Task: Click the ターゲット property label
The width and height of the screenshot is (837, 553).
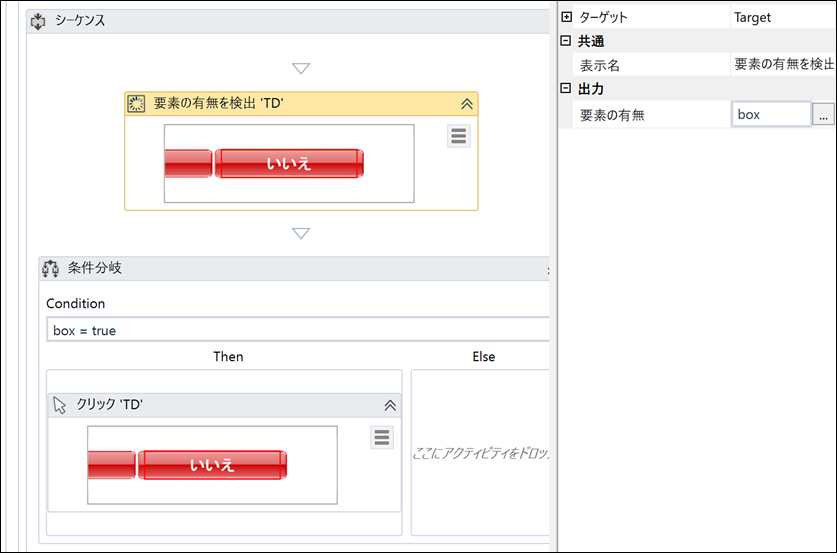Action: (x=603, y=18)
